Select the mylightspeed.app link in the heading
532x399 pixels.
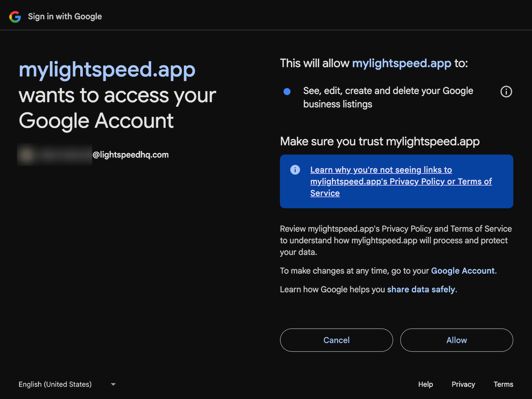pyautogui.click(x=107, y=70)
